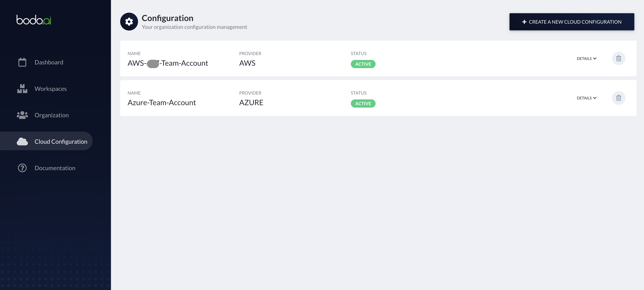
Task: Delete the Azure-Team-Account configuration
Action: click(x=619, y=98)
